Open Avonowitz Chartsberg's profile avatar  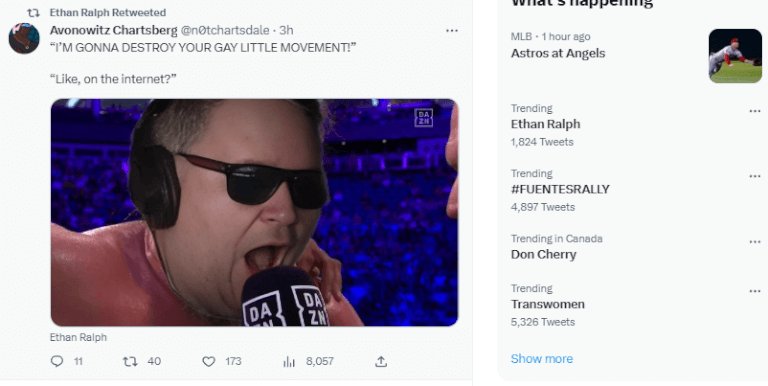coord(24,38)
